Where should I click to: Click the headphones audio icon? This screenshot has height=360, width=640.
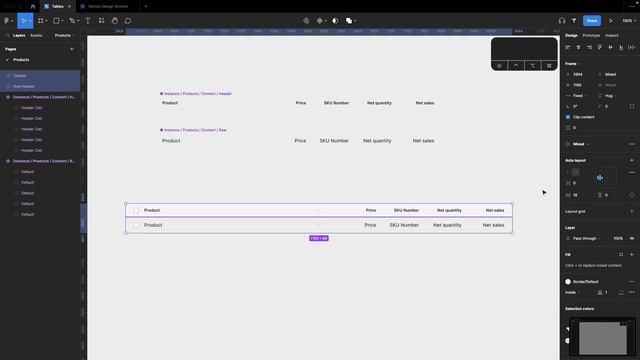(x=562, y=20)
